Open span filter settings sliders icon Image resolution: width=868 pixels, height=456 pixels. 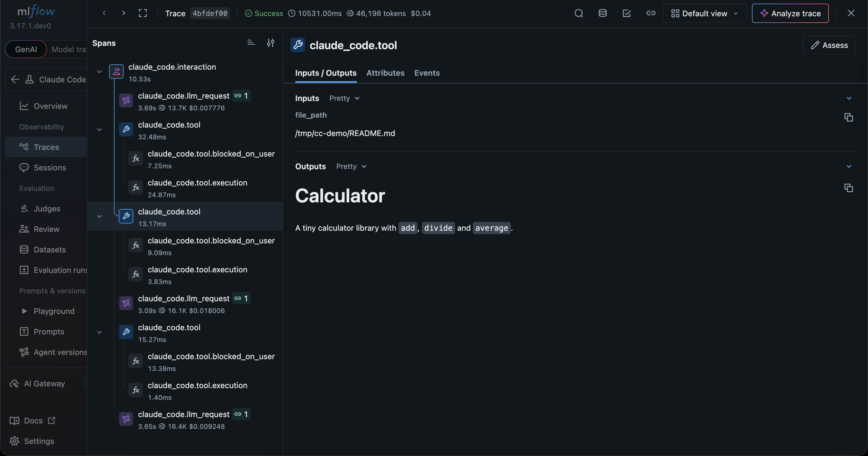pos(271,43)
